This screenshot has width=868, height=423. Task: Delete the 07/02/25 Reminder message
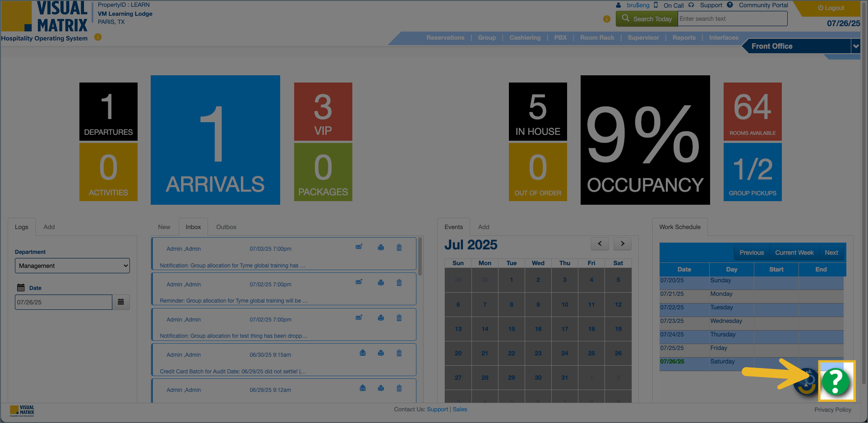(399, 283)
